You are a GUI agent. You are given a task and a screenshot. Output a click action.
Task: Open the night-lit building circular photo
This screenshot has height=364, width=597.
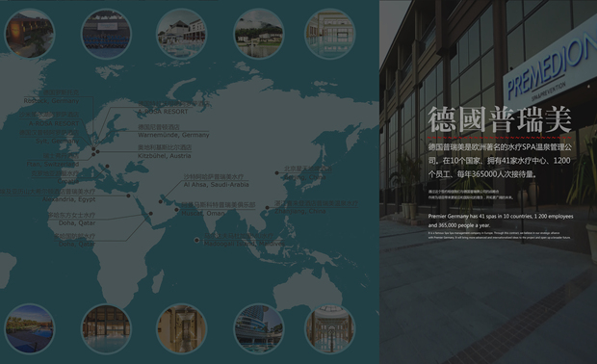click(x=29, y=34)
